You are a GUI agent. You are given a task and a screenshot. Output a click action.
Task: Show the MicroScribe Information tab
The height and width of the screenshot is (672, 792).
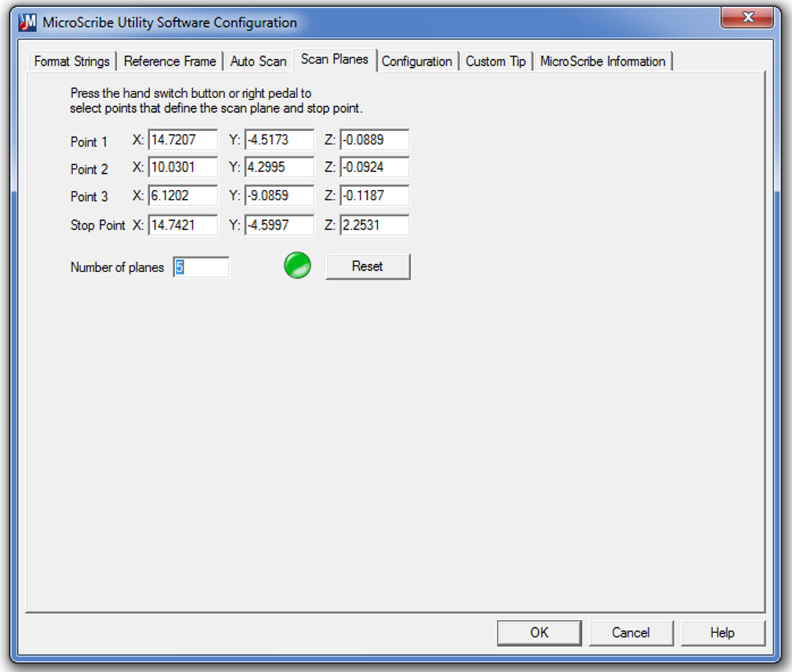603,61
